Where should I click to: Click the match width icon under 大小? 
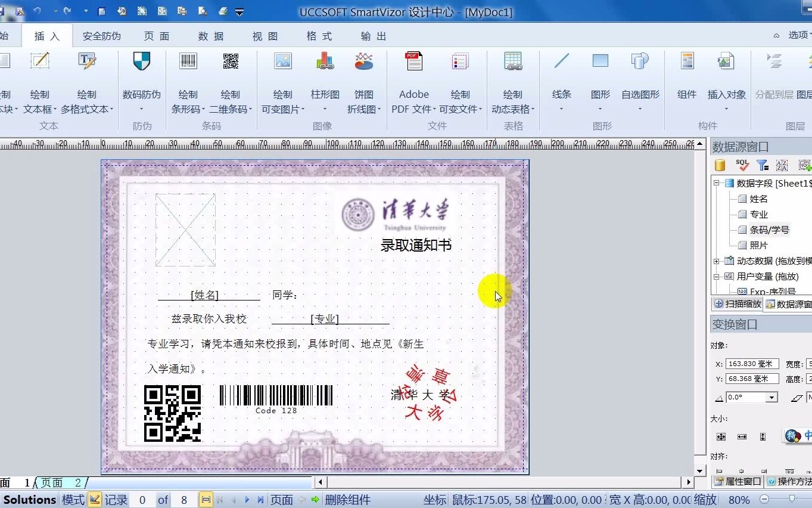click(x=742, y=437)
